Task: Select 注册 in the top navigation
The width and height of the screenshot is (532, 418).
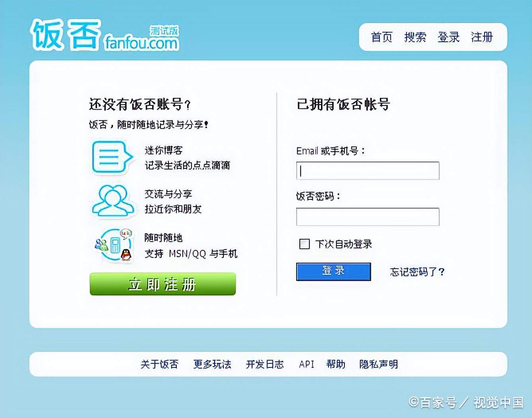Action: coord(482,37)
